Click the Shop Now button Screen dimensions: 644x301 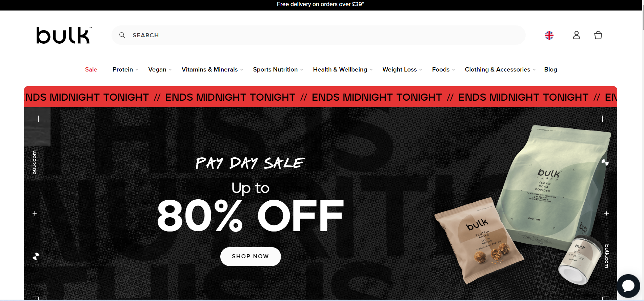tap(250, 257)
